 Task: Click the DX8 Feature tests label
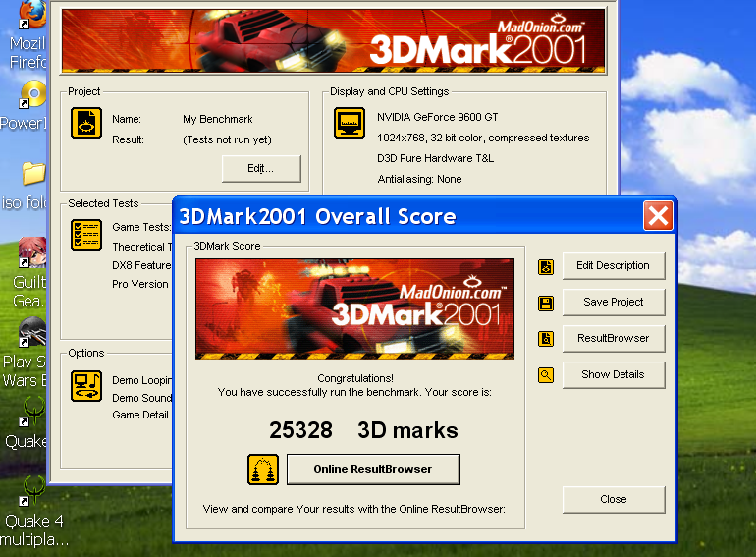(x=141, y=265)
